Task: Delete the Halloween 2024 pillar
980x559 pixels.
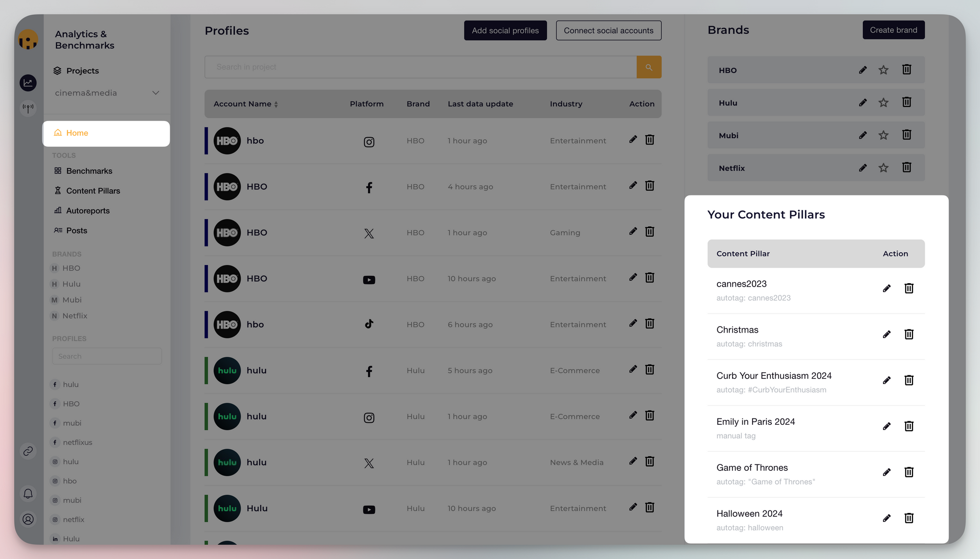Action: 909,518
